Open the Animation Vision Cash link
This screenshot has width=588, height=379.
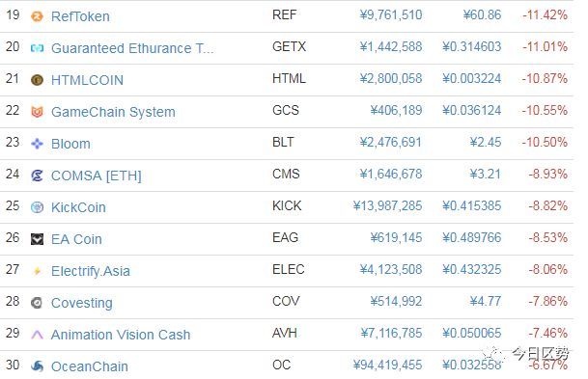click(121, 335)
